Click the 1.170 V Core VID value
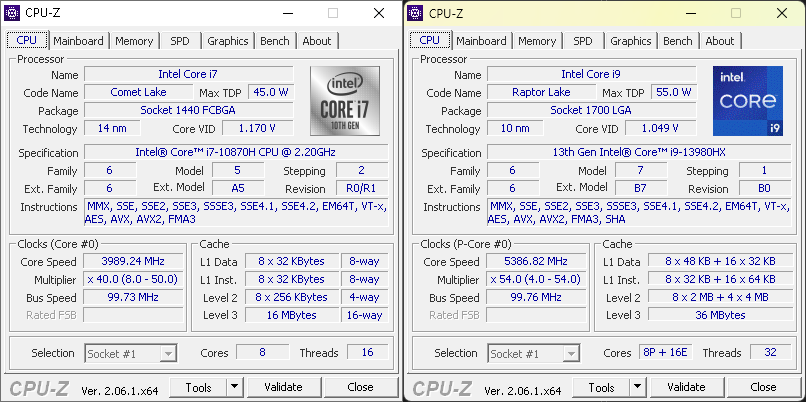 click(258, 129)
